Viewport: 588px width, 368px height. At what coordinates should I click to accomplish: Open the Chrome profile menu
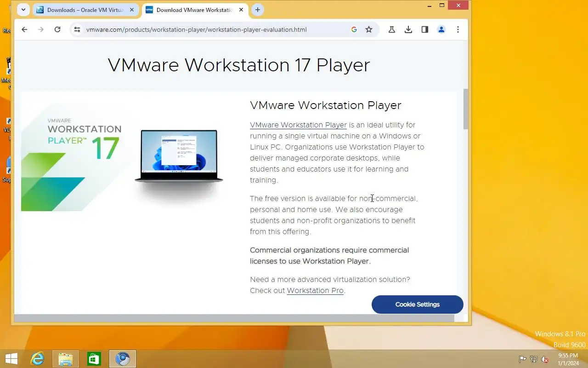(x=441, y=29)
